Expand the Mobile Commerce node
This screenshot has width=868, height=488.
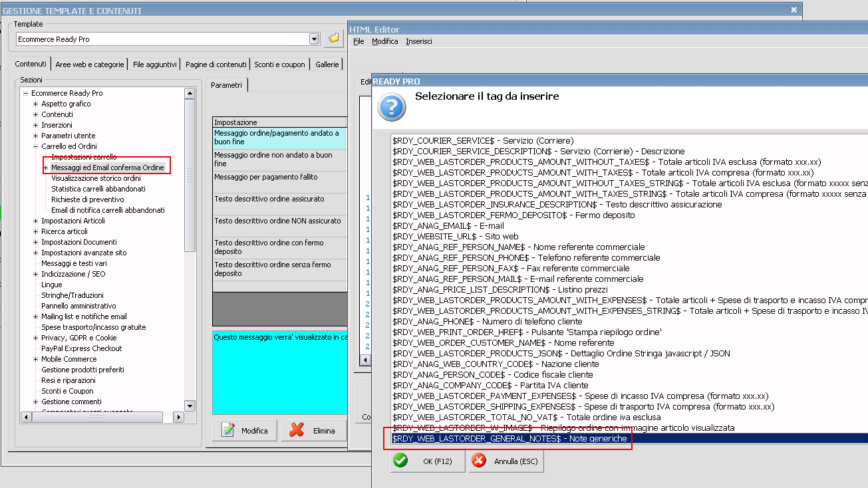click(x=35, y=359)
